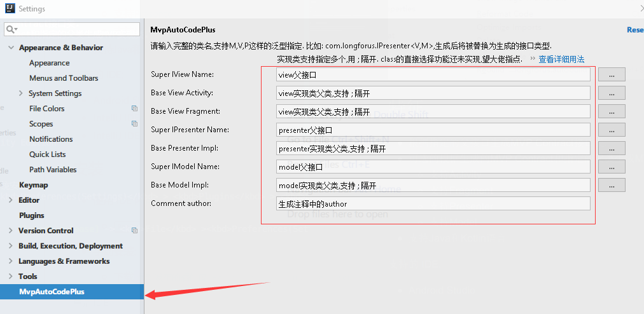Click the IntelliJ logo in title bar
This screenshot has width=644, height=314.
click(x=10, y=8)
